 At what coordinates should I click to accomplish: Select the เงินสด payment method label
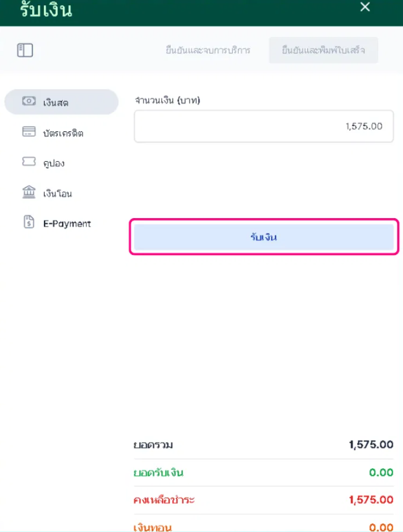(56, 103)
